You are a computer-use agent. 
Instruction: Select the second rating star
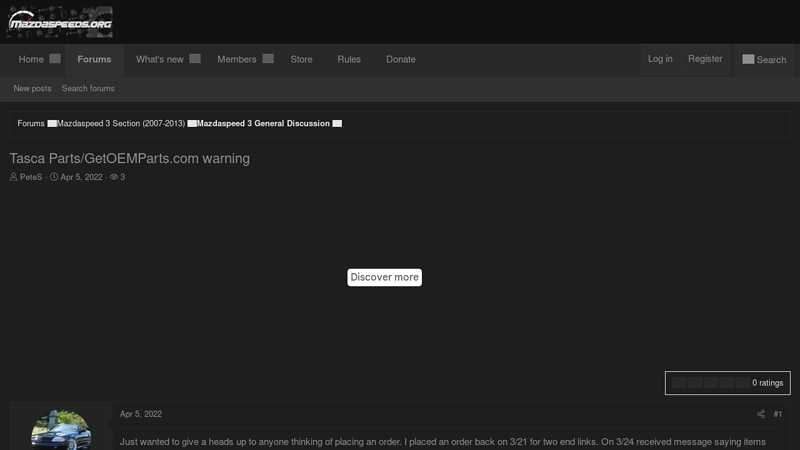[x=695, y=383]
